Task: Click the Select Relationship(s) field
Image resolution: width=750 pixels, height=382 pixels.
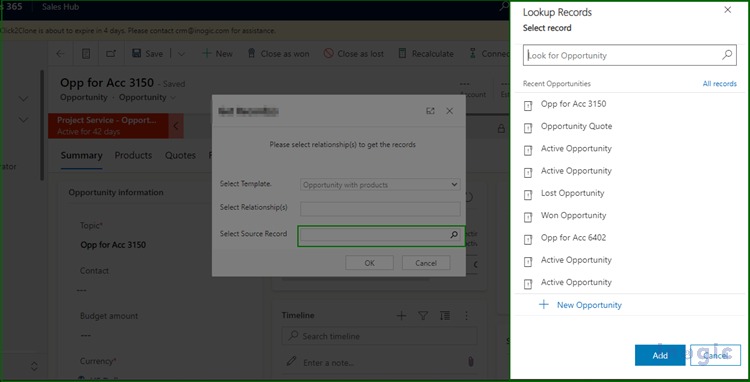Action: tap(380, 209)
